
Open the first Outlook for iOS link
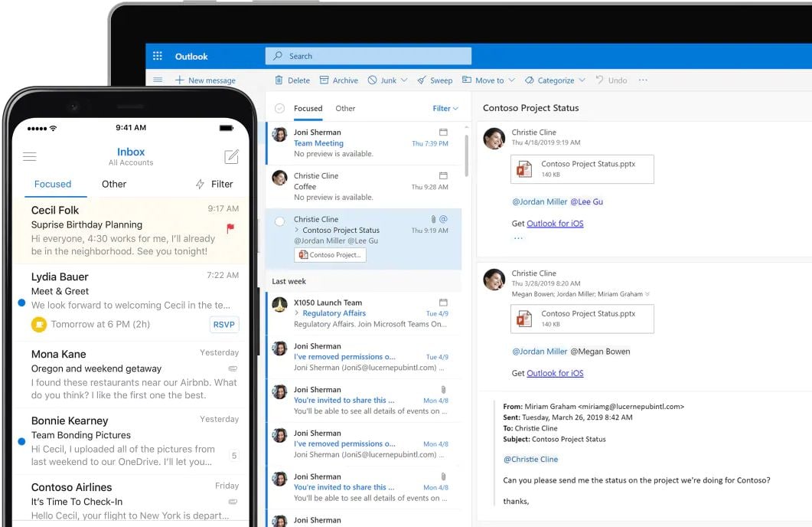click(x=555, y=224)
